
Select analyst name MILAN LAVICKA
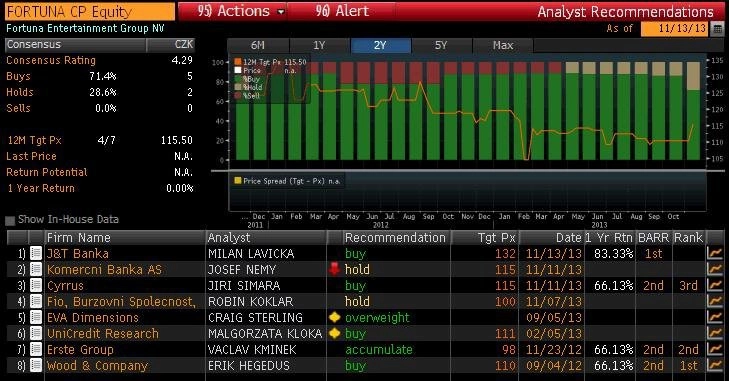[x=251, y=254]
